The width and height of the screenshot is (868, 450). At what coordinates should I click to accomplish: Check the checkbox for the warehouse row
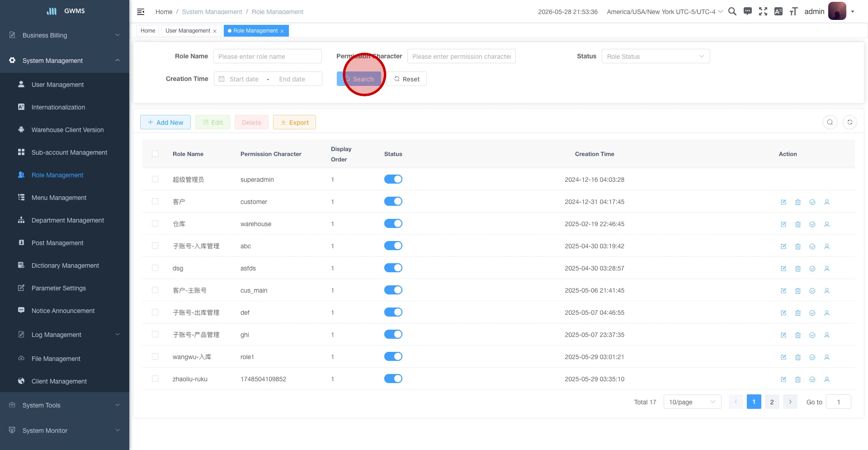(x=155, y=223)
